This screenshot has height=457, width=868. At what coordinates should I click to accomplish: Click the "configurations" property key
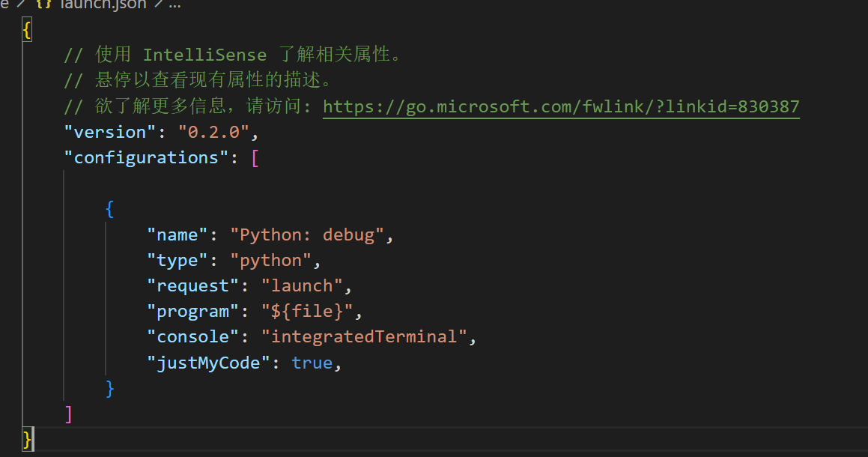tap(148, 157)
